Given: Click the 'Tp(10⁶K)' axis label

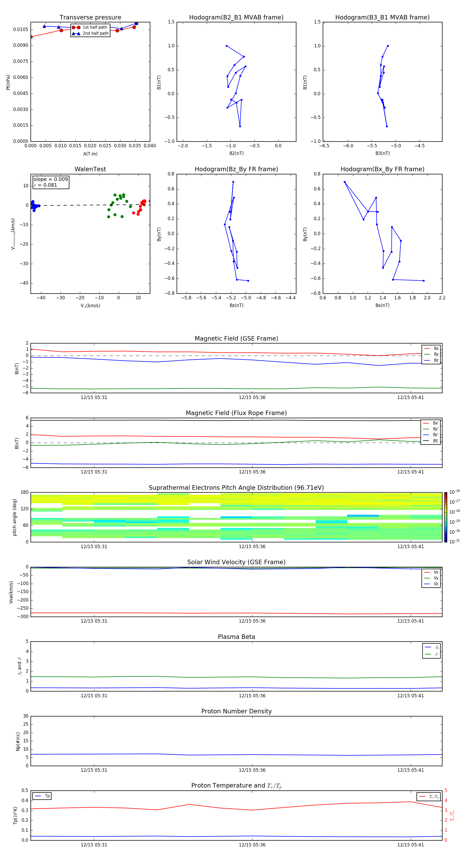Looking at the screenshot, I should (15, 815).
